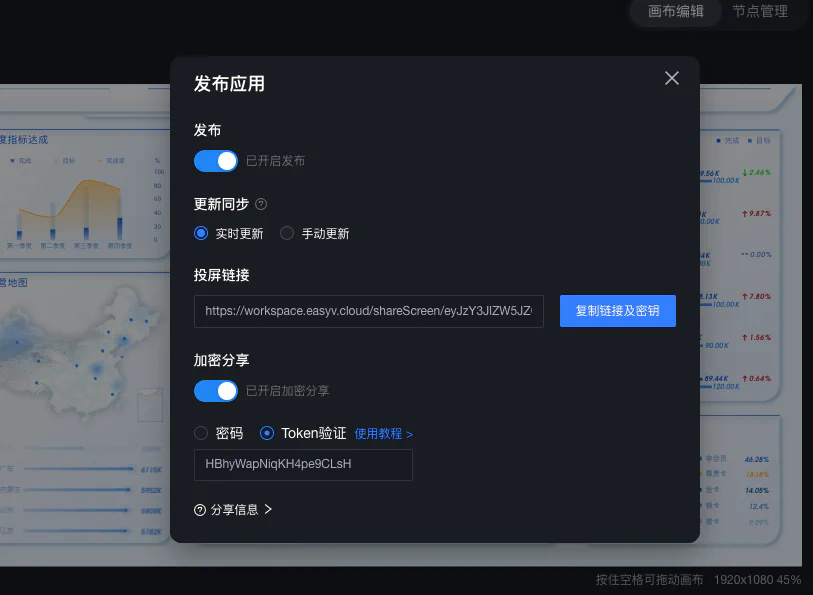Click the 45% zoom level indicator
The height and width of the screenshot is (595, 813).
pos(789,580)
